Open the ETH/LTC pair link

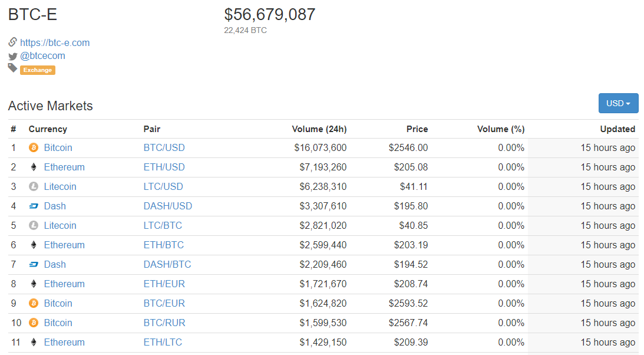click(163, 342)
